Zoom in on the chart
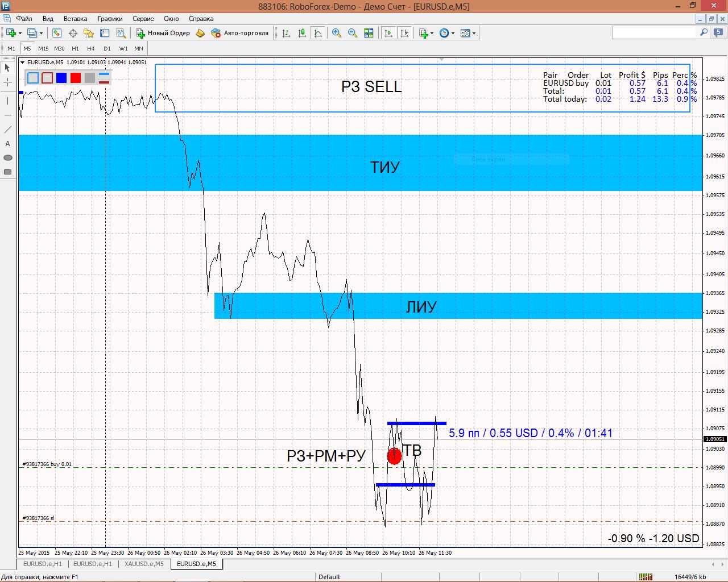The image size is (728, 582). coord(337,33)
